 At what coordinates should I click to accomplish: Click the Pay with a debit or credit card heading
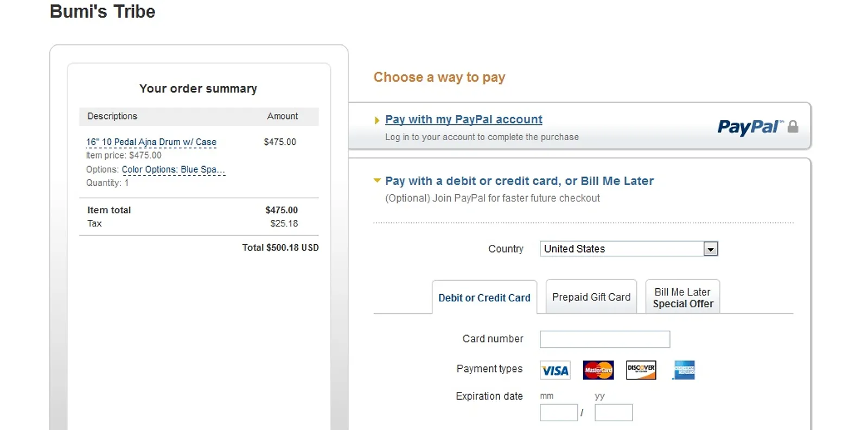(x=519, y=181)
